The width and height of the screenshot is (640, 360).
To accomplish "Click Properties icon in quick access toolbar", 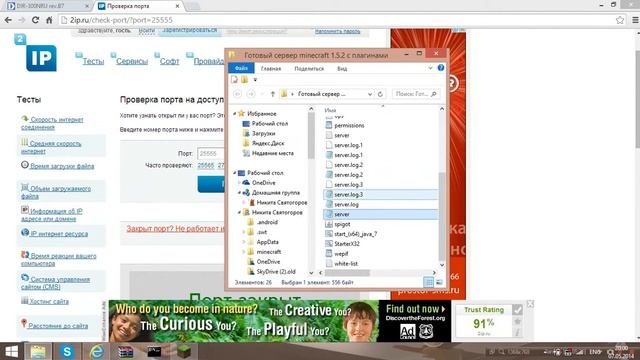I will [234, 80].
